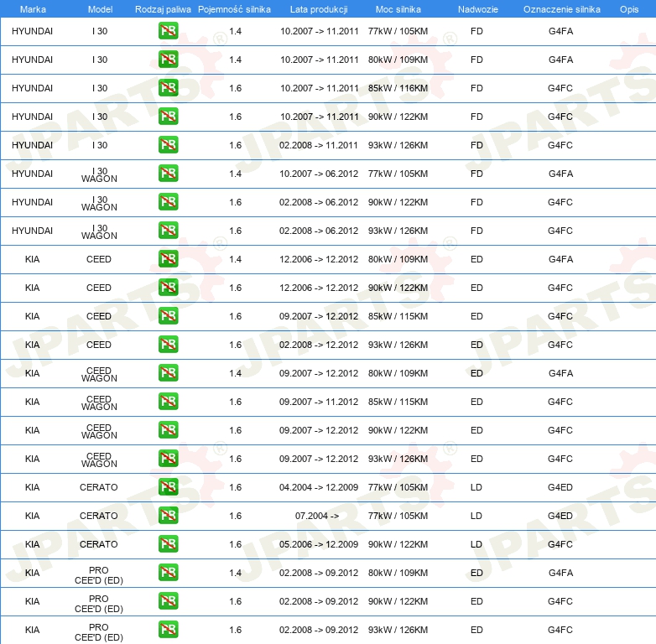This screenshot has height=644, width=656.
Task: Click the 07.2004 -> production date cell
Action: point(317,516)
